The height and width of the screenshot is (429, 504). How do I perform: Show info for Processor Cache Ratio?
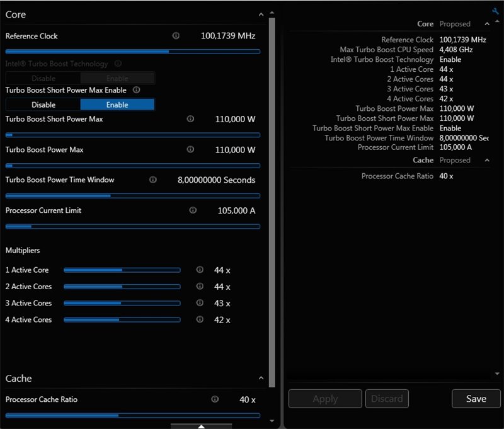(215, 399)
